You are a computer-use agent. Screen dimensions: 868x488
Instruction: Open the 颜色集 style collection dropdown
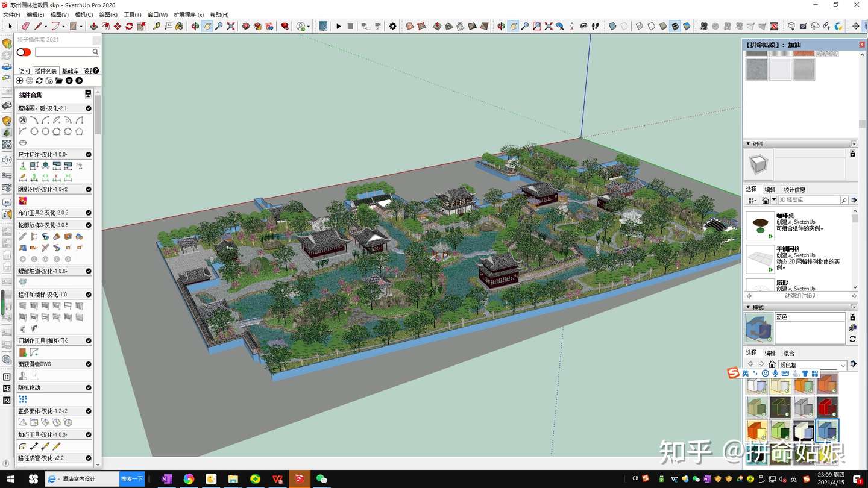pyautogui.click(x=843, y=365)
